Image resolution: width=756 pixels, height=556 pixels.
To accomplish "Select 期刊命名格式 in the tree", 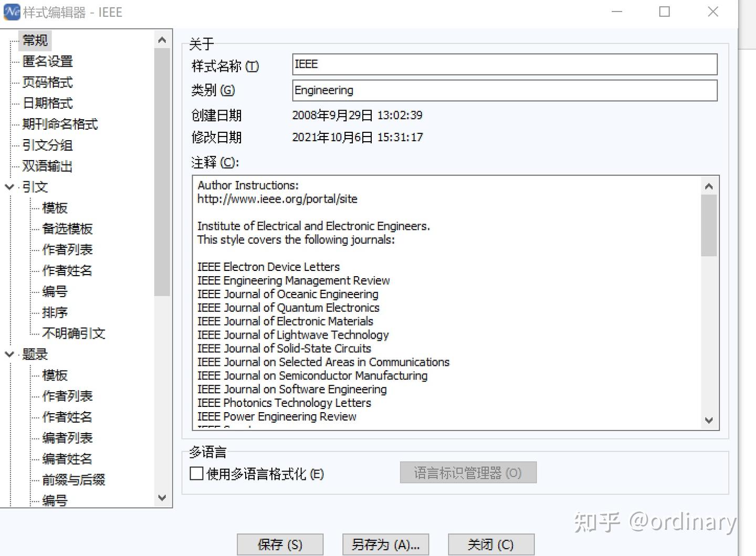I will point(59,124).
